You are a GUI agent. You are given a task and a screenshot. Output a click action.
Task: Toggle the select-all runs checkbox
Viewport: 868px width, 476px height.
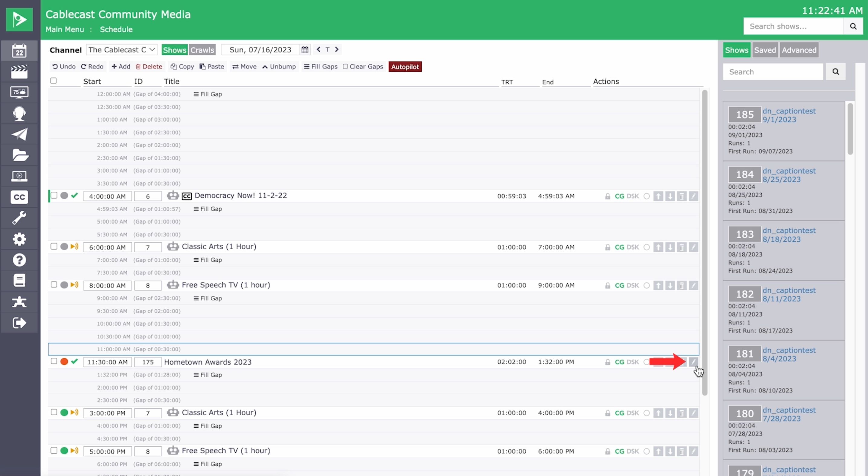[x=53, y=80]
